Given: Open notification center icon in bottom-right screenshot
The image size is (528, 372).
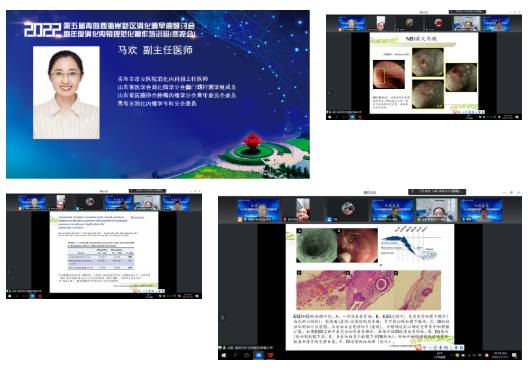Looking at the screenshot, I should pos(515,355).
